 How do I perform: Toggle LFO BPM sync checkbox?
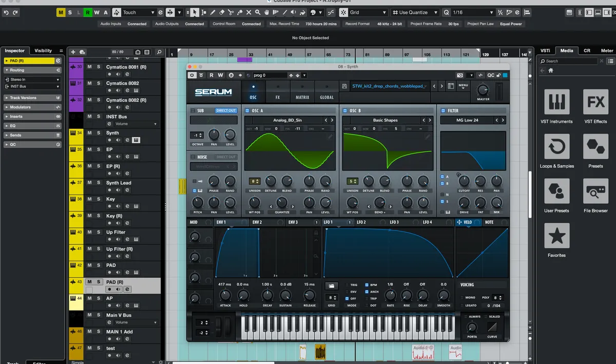(367, 285)
